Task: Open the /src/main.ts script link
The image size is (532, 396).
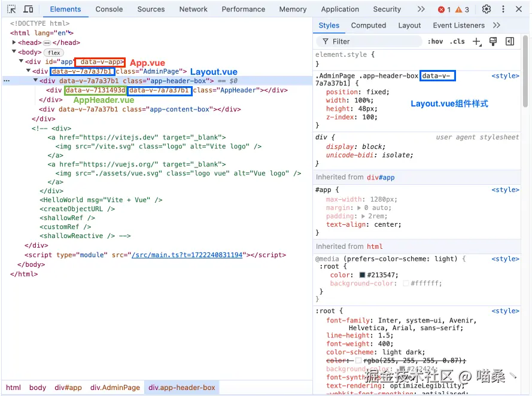Action: click(x=187, y=255)
